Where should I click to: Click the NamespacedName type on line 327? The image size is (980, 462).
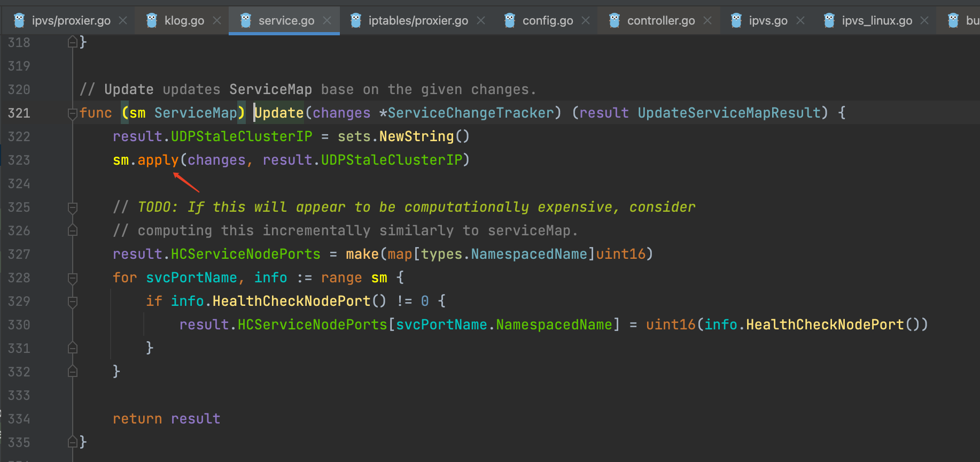[529, 254]
